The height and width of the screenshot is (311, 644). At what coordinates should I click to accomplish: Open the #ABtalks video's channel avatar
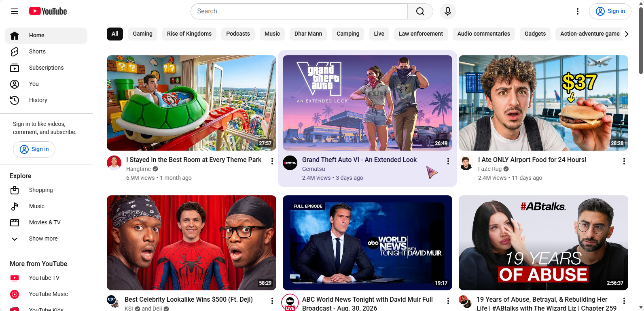point(464,301)
